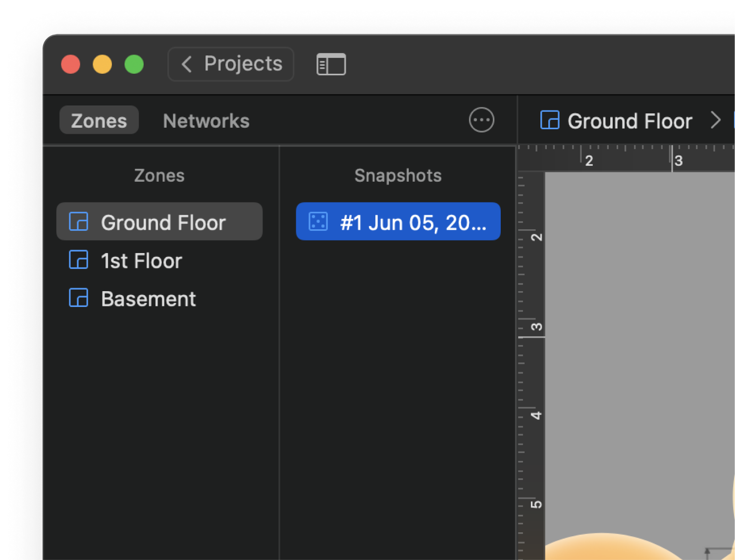Switch to the Zones tab
The height and width of the screenshot is (560, 735).
click(99, 120)
